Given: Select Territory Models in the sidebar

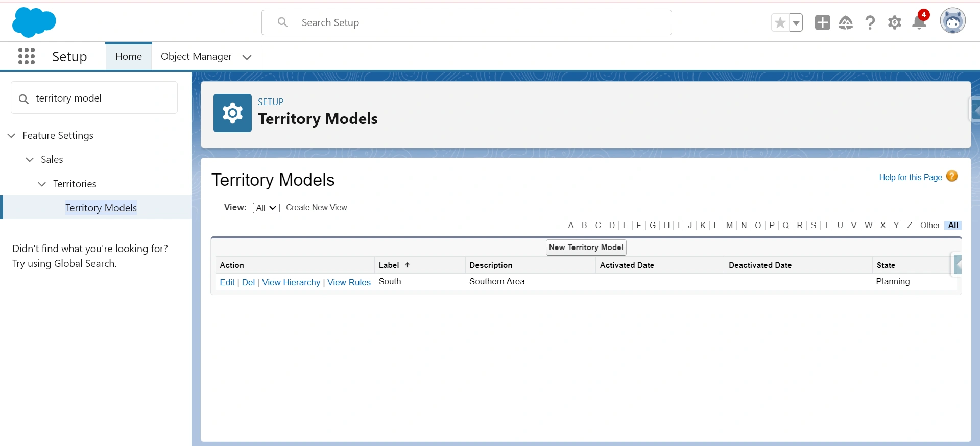Looking at the screenshot, I should 101,208.
